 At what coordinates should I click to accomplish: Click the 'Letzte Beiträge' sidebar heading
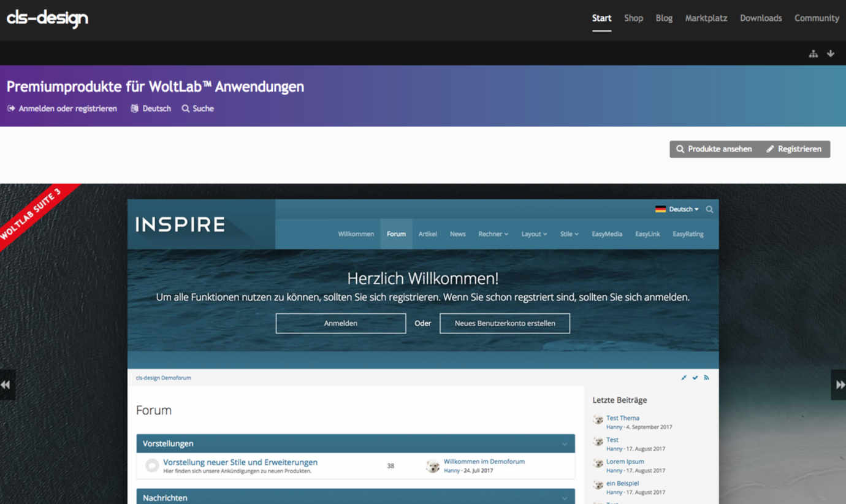620,400
